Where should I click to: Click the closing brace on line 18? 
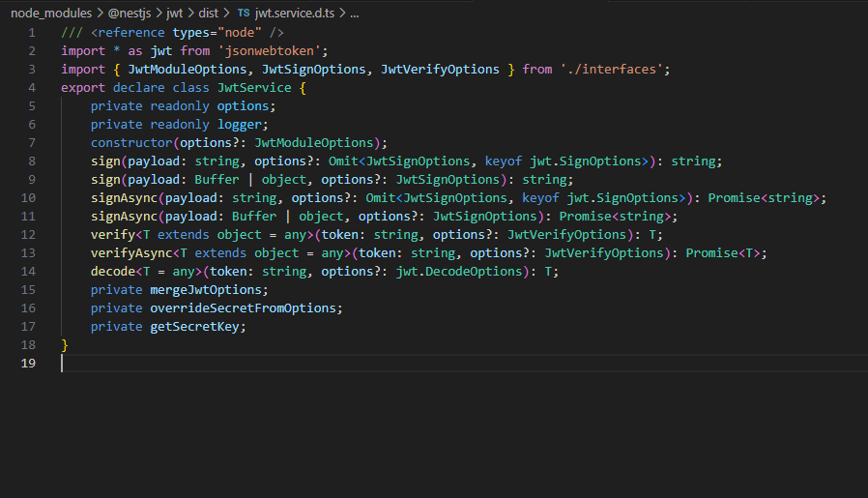click(x=64, y=345)
